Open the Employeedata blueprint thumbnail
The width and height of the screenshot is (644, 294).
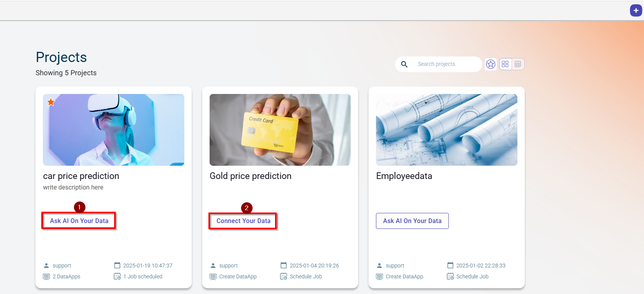coord(446,130)
